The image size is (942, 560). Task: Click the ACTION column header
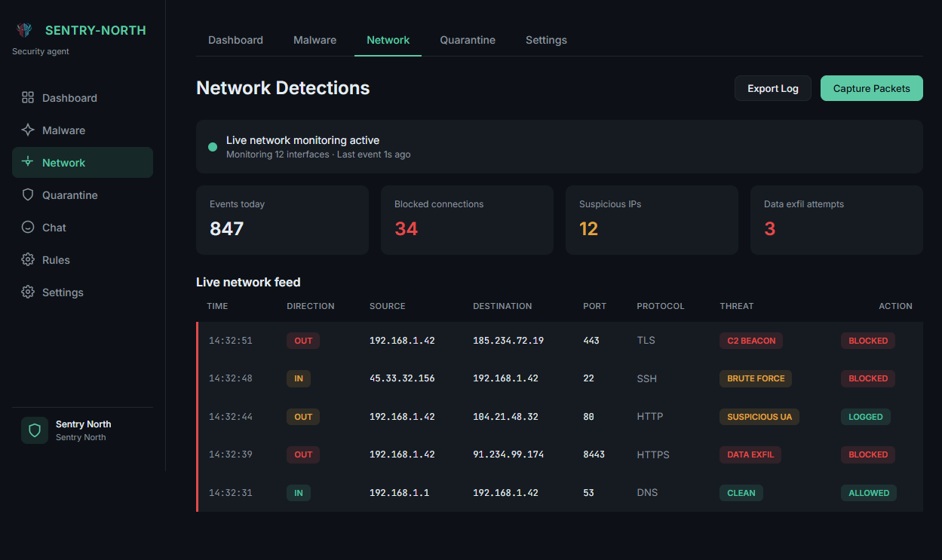click(x=895, y=306)
